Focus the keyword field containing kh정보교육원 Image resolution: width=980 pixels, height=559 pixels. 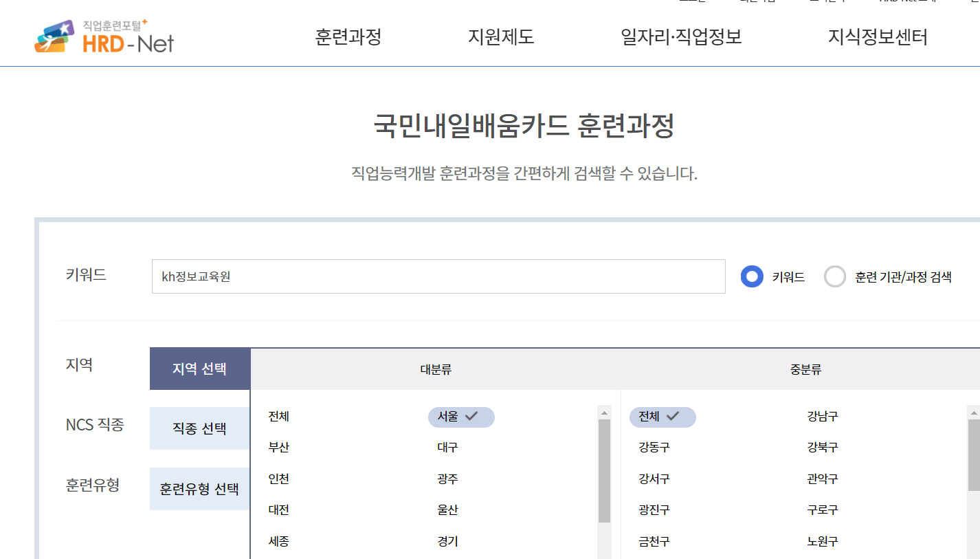tap(438, 276)
